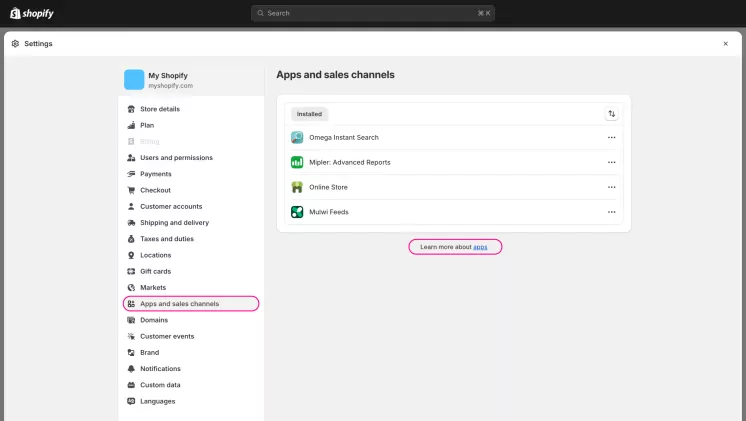
Task: Open more options for Online Store
Action: tap(611, 187)
